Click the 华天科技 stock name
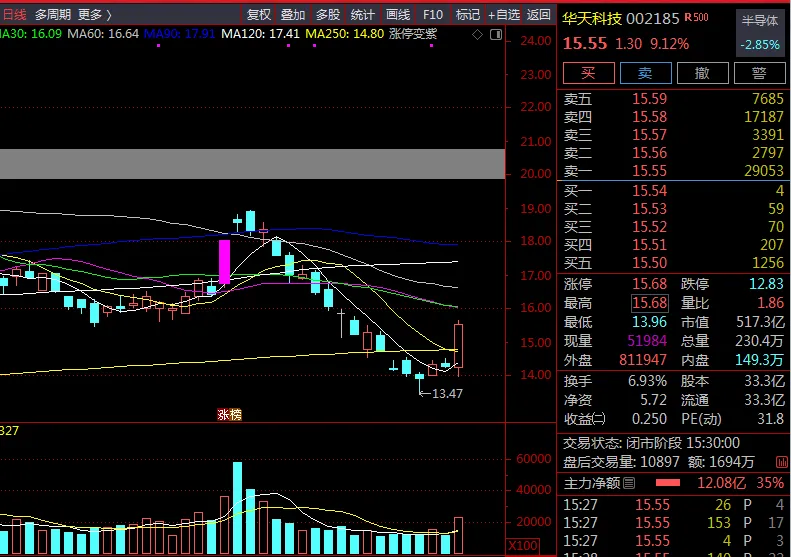 point(592,19)
